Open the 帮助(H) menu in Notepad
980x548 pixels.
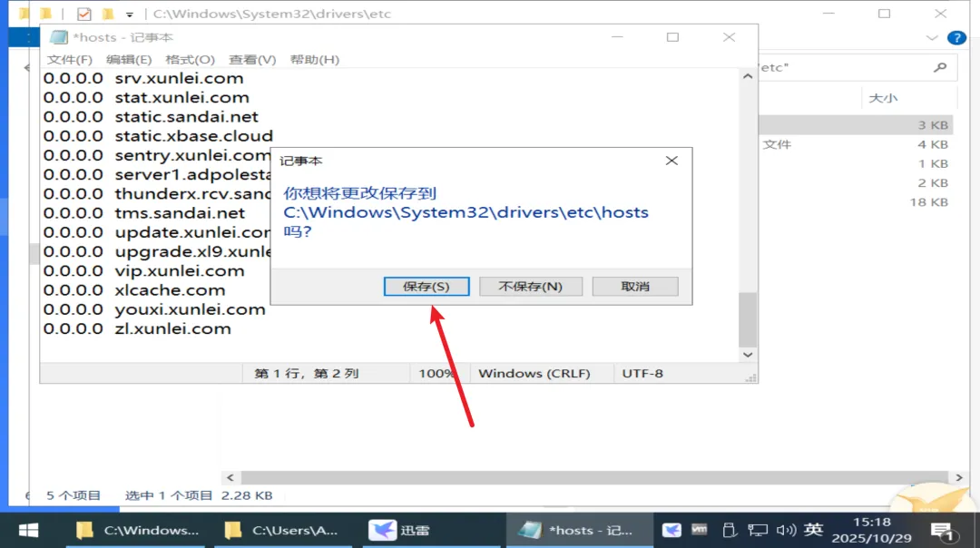pyautogui.click(x=314, y=59)
